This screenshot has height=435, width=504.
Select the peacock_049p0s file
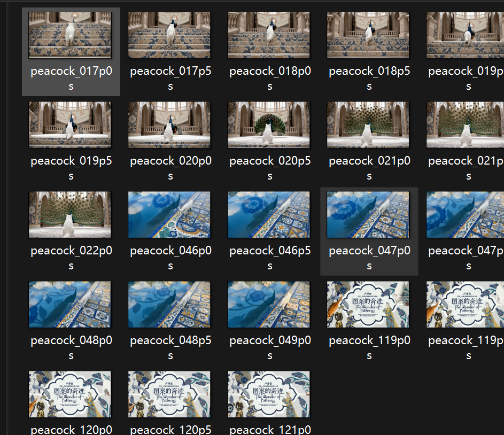(269, 305)
